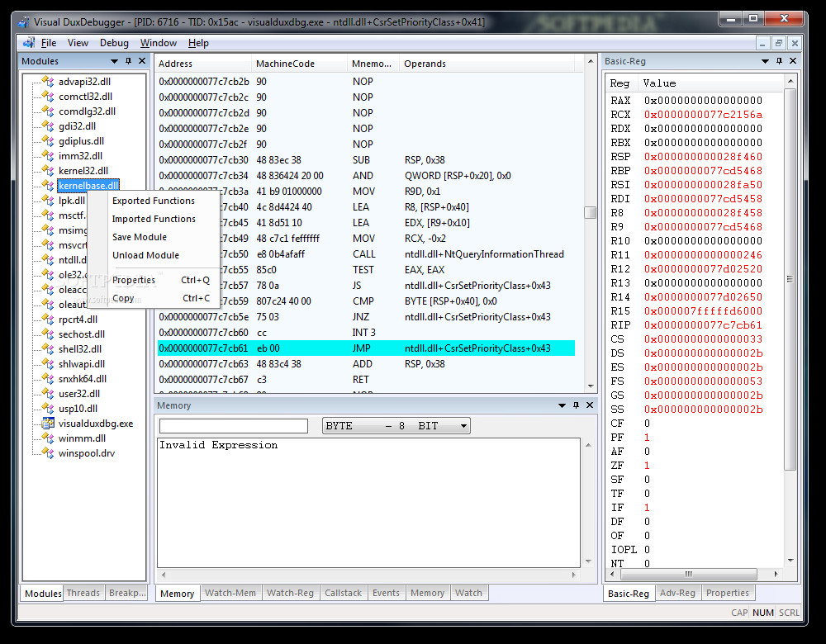The height and width of the screenshot is (644, 826).
Task: Click the Basic-Reg horizontal scrollbar thumb
Action: (689, 574)
